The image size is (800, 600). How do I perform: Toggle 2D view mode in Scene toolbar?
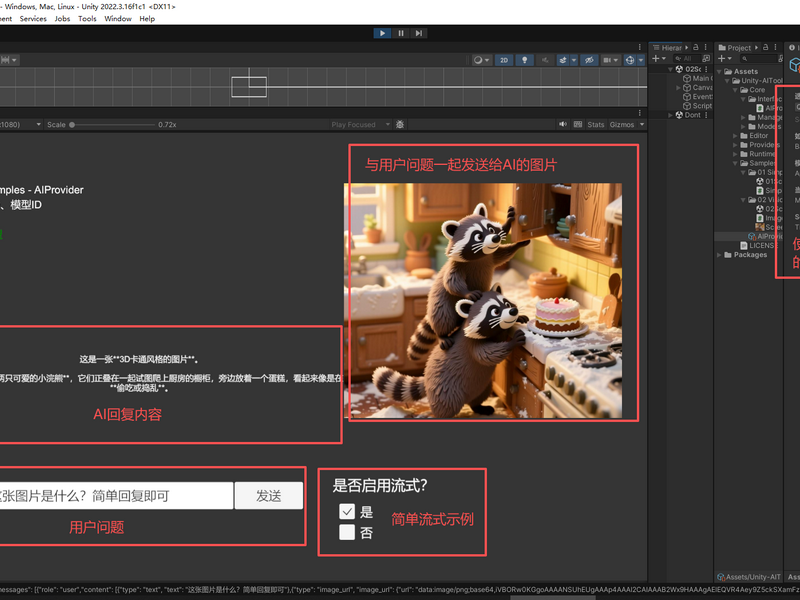(x=504, y=60)
